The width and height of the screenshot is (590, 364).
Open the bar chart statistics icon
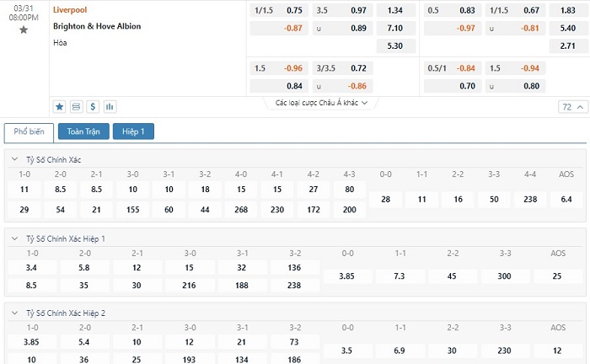(110, 107)
